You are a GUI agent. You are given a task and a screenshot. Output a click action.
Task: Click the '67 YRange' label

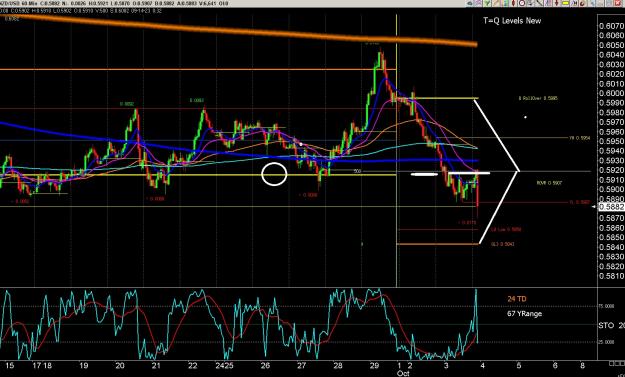(x=525, y=314)
